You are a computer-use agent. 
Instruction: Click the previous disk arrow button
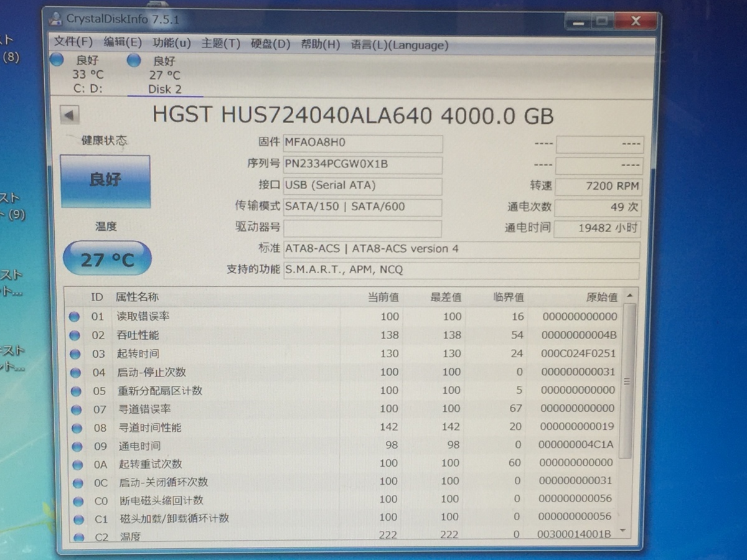[x=69, y=115]
